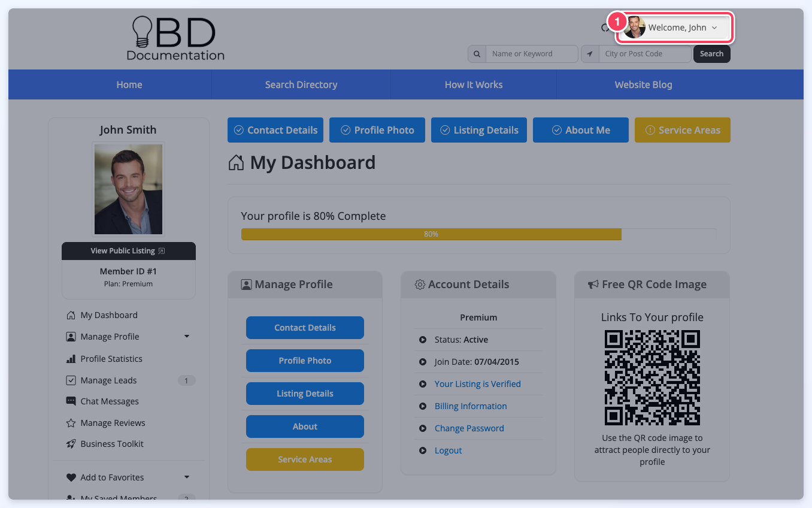Select the Contact Details step tab at top
This screenshot has width=812, height=508.
pyautogui.click(x=275, y=130)
